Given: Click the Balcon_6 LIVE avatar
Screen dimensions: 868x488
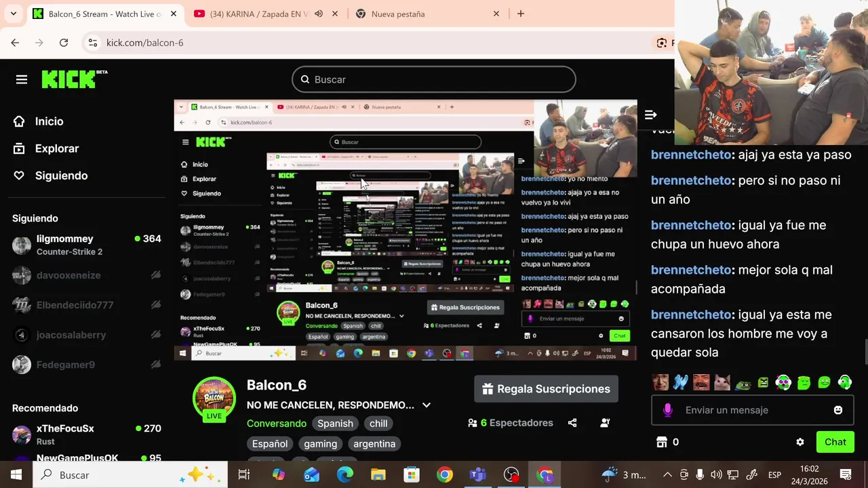Looking at the screenshot, I should (x=214, y=399).
